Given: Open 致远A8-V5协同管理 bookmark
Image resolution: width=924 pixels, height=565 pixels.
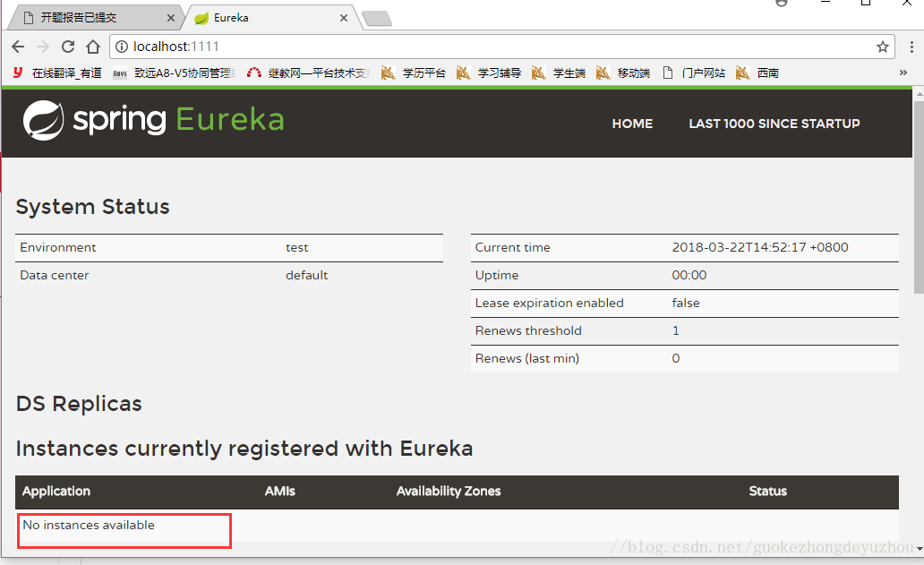Looking at the screenshot, I should point(174,73).
